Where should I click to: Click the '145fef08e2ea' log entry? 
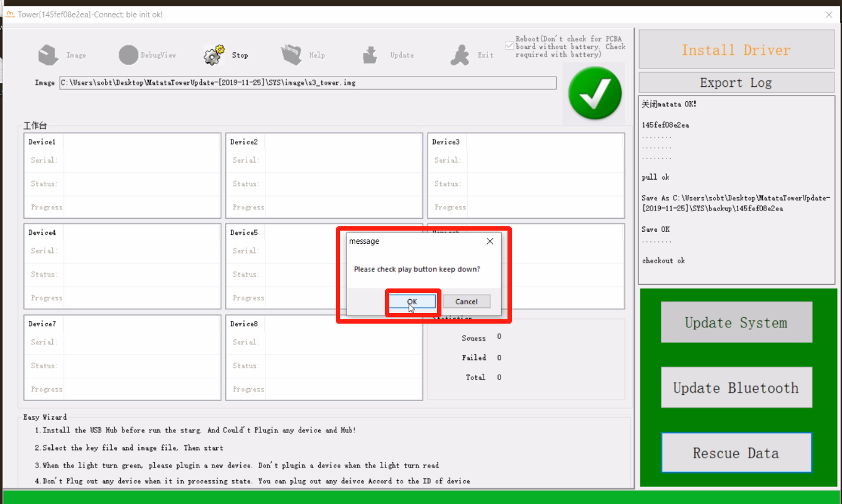pyautogui.click(x=665, y=125)
